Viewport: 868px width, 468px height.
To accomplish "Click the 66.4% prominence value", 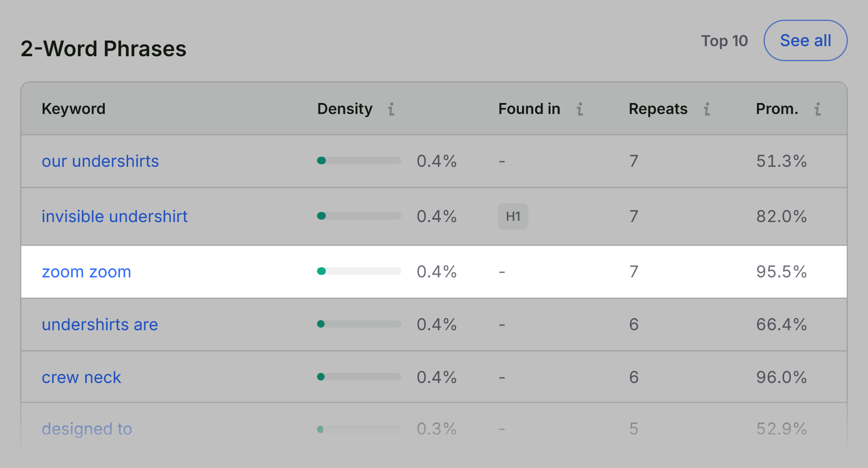I will (782, 324).
